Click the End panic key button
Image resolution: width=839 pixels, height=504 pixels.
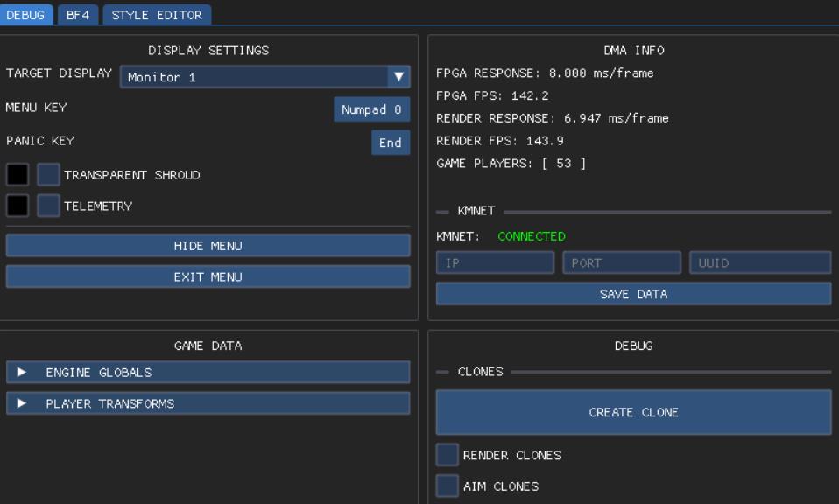(391, 143)
